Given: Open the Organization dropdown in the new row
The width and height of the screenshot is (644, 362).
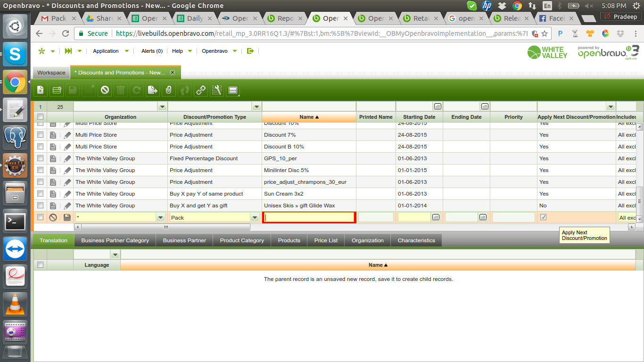Looking at the screenshot, I should coord(161,217).
